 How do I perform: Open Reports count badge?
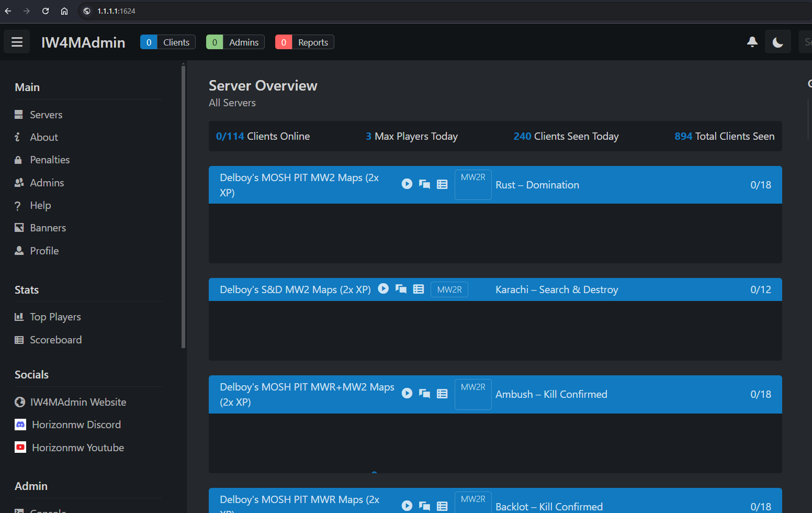pos(304,42)
